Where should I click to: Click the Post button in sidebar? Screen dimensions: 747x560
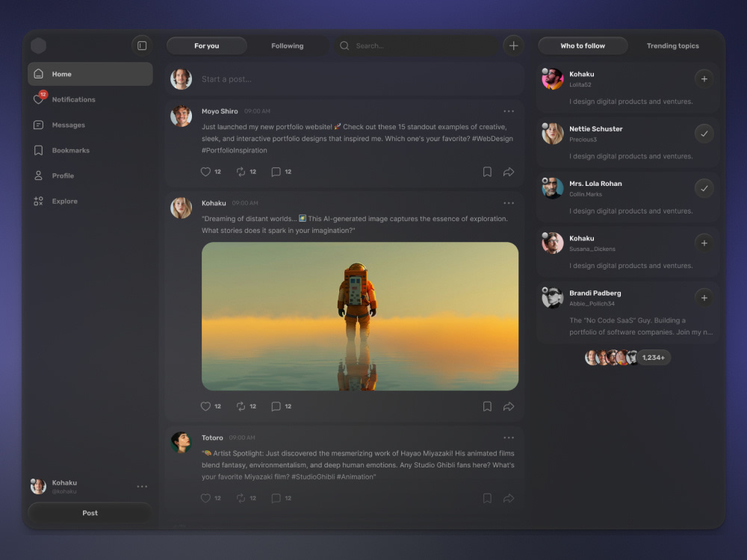(90, 513)
